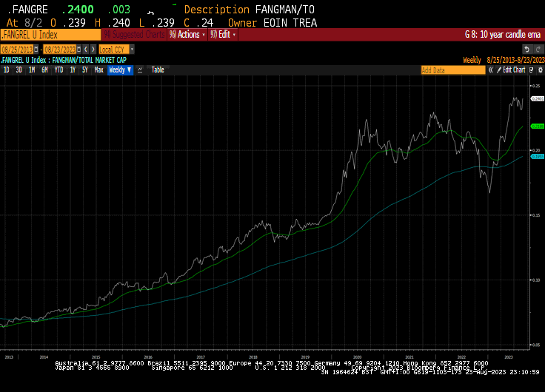Viewport: 545px width, 392px height.
Task: Click the FANGMAN/TOTAL MARKET CAP chart legend
Action: coord(63,60)
